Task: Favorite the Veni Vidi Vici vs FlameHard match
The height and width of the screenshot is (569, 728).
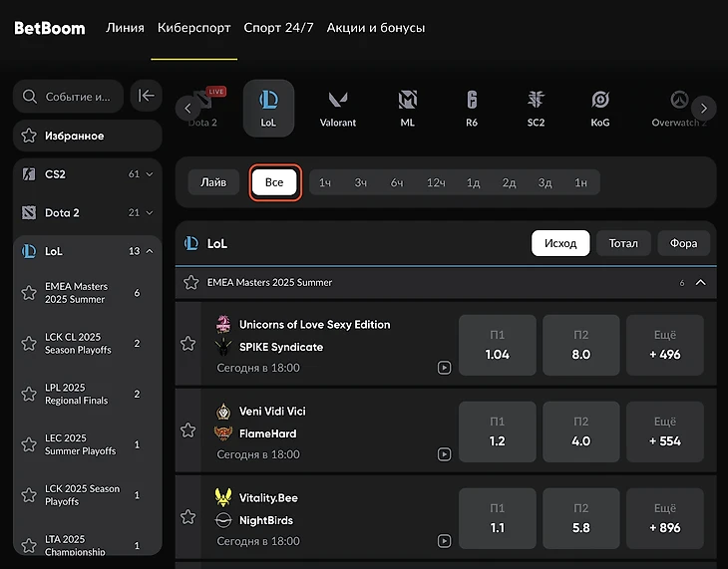Action: (188, 430)
